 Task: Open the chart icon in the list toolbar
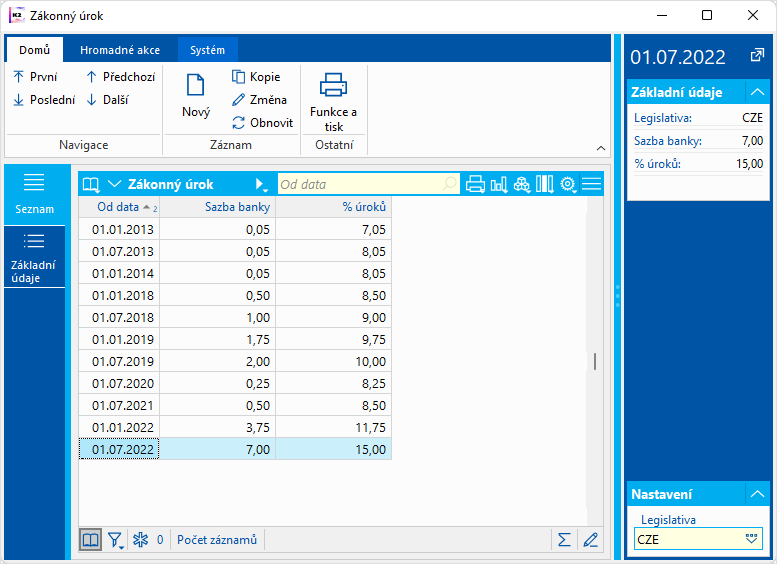tap(498, 184)
